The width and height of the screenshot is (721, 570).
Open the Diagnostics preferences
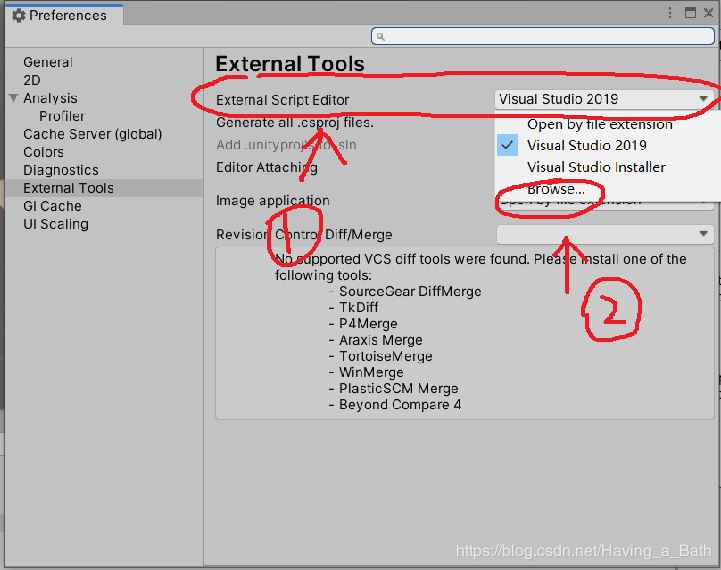click(61, 170)
